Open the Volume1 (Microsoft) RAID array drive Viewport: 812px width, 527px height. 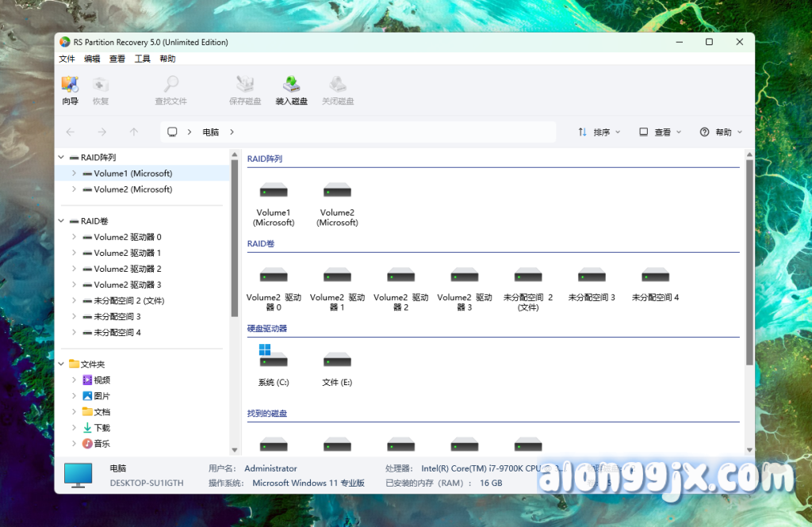tap(274, 192)
